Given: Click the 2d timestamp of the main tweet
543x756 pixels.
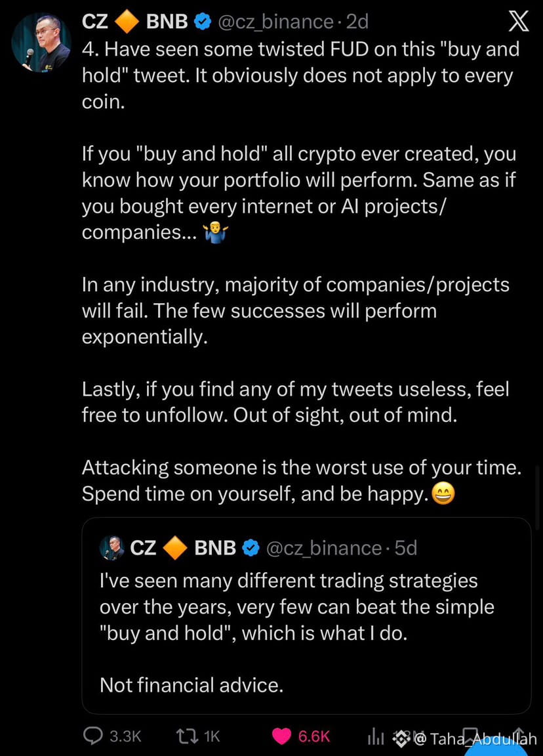Looking at the screenshot, I should pyautogui.click(x=357, y=22).
